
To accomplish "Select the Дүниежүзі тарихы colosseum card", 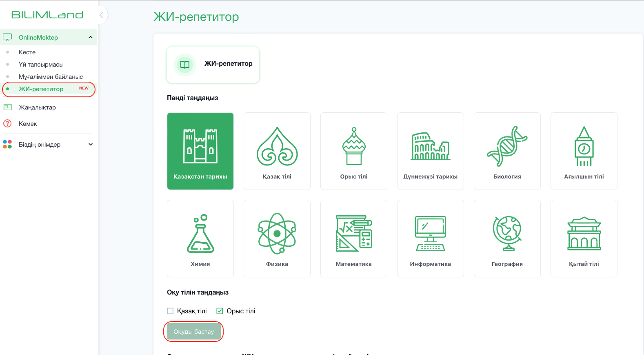I will pyautogui.click(x=431, y=151).
